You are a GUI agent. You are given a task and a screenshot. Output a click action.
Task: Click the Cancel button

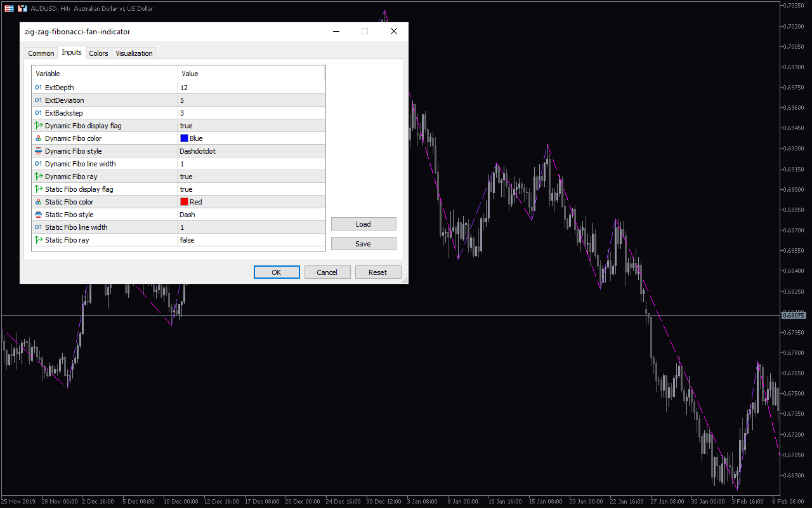[x=327, y=272]
